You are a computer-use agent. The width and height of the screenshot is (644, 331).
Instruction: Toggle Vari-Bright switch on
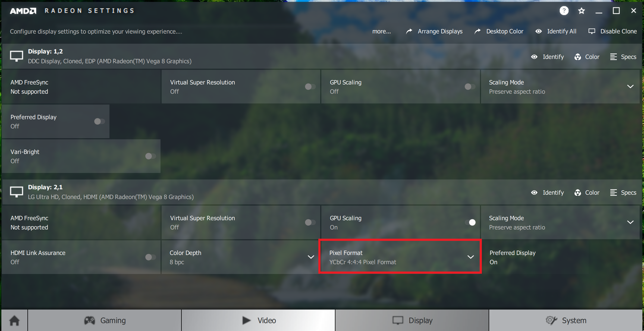[150, 156]
